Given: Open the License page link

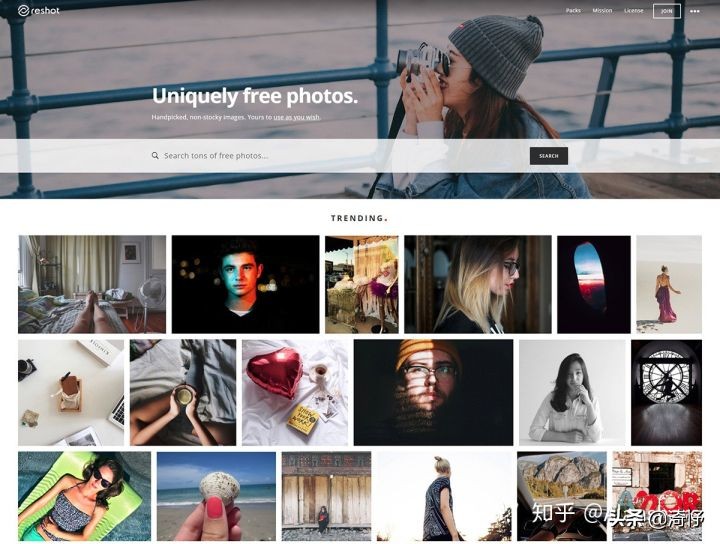Looking at the screenshot, I should click(634, 11).
